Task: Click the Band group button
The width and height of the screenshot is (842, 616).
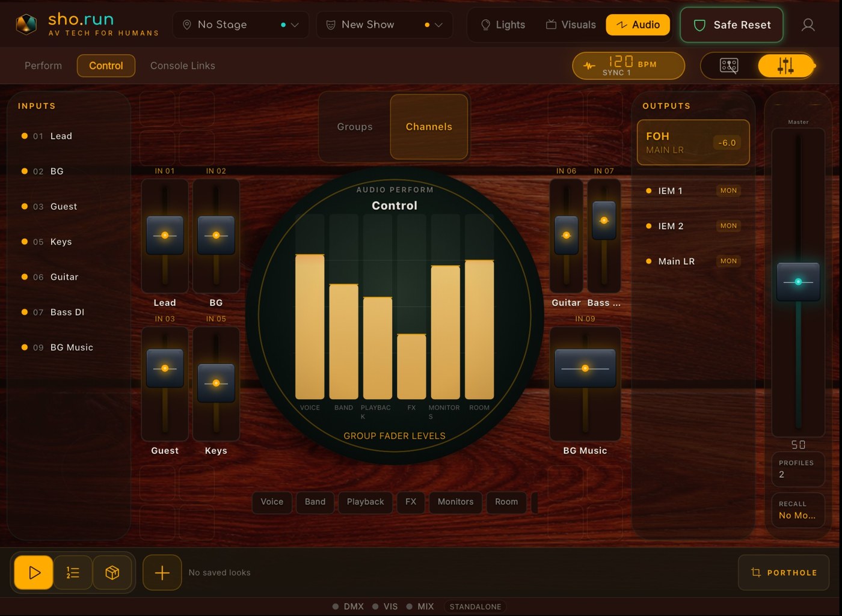Action: (315, 502)
